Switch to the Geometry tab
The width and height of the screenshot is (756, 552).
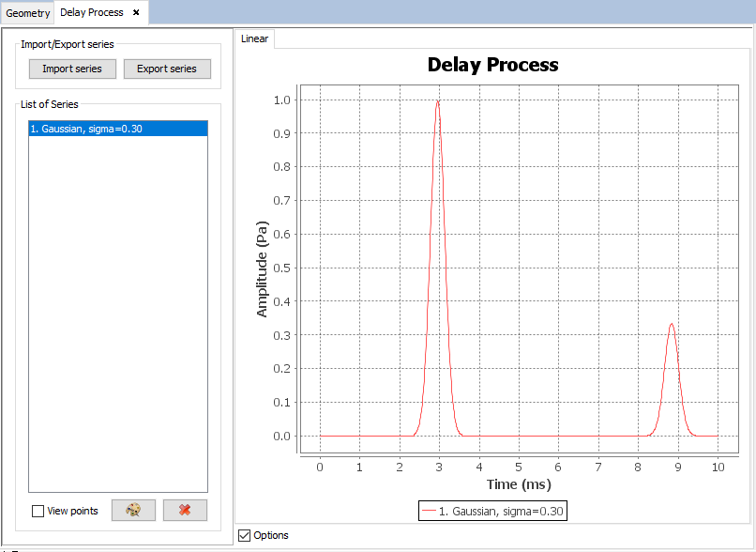point(28,13)
